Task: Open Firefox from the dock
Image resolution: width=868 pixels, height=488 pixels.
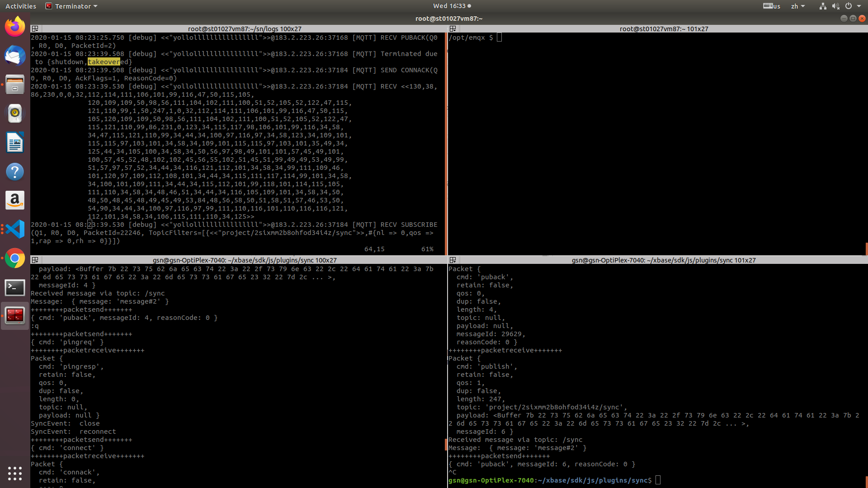Action: pos(15,27)
